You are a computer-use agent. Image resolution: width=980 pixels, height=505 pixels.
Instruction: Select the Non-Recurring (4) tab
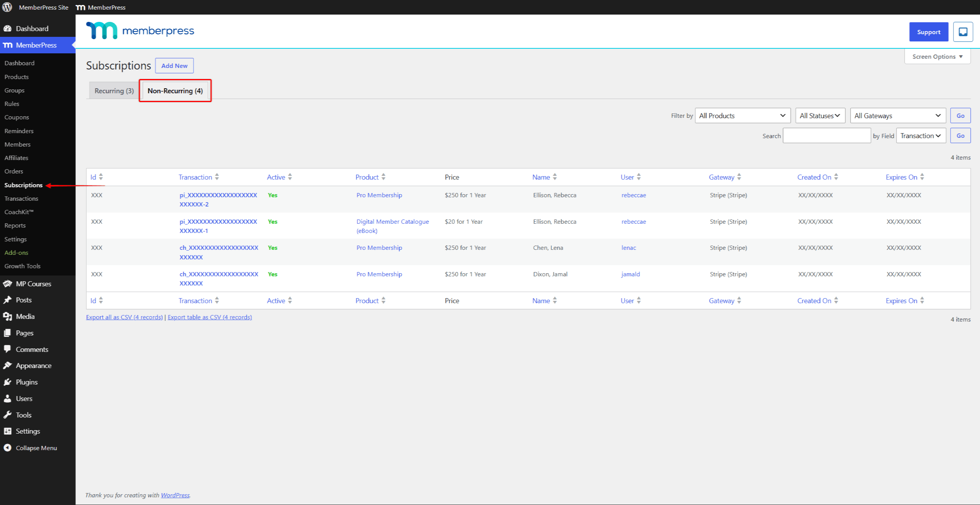point(175,91)
